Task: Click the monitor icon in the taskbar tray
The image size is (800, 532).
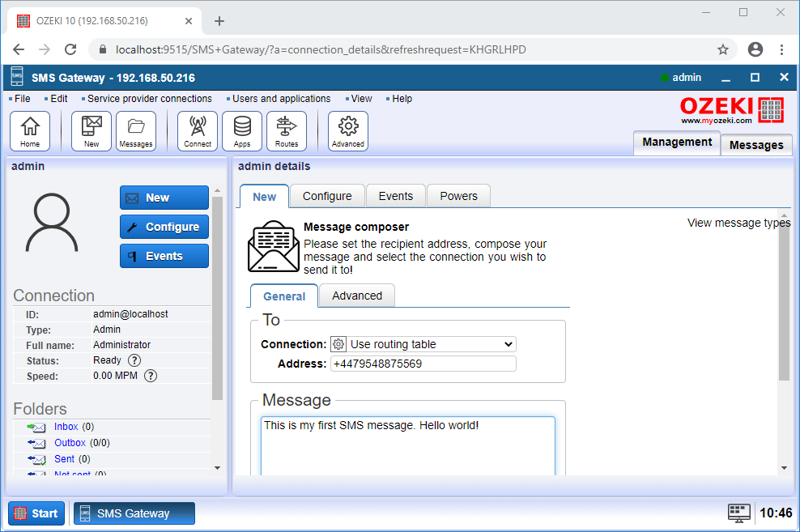Action: pos(739,513)
